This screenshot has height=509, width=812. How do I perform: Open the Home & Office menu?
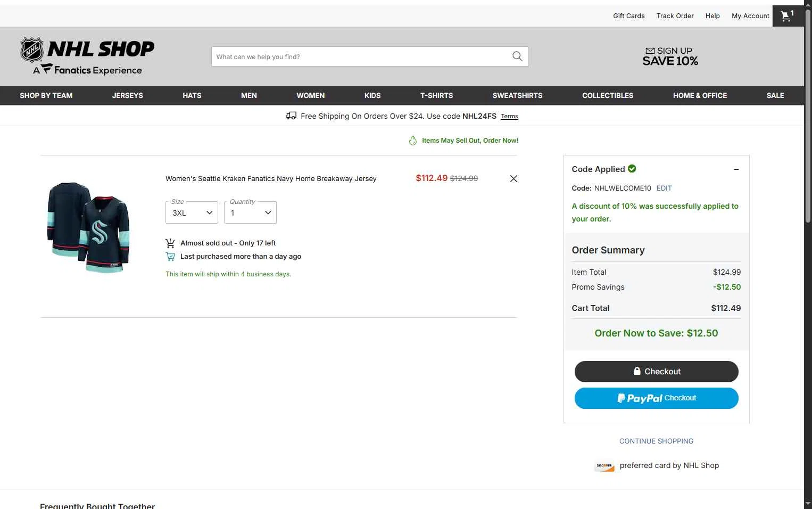(x=700, y=95)
